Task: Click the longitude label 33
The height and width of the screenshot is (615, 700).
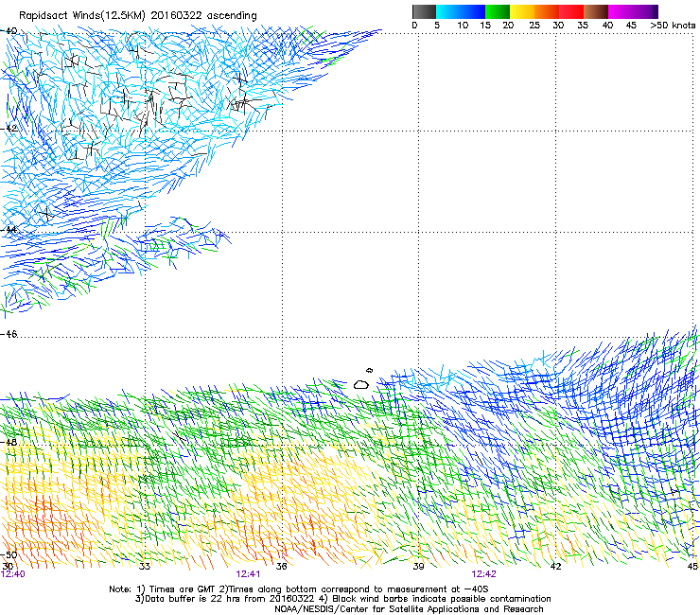Action: coord(145,567)
